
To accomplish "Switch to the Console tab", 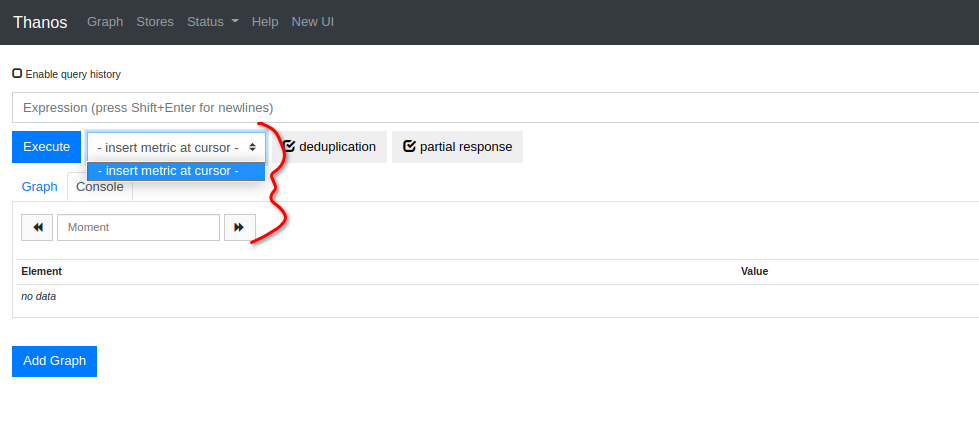I will coord(100,187).
